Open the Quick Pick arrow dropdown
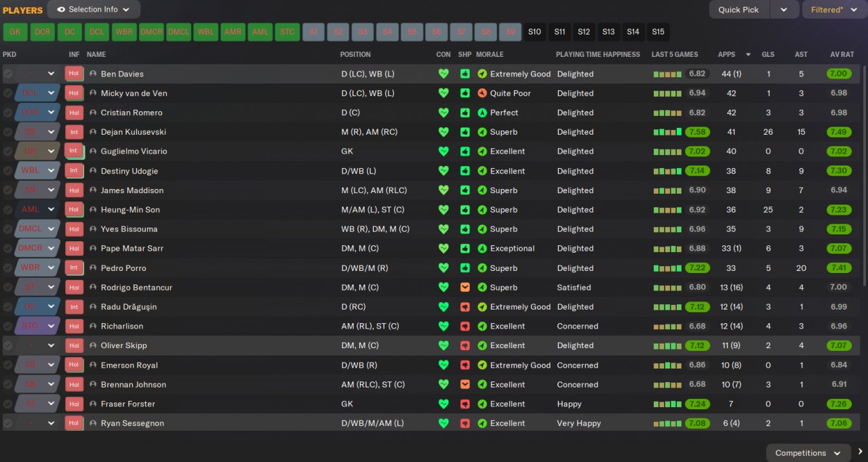 pos(784,9)
